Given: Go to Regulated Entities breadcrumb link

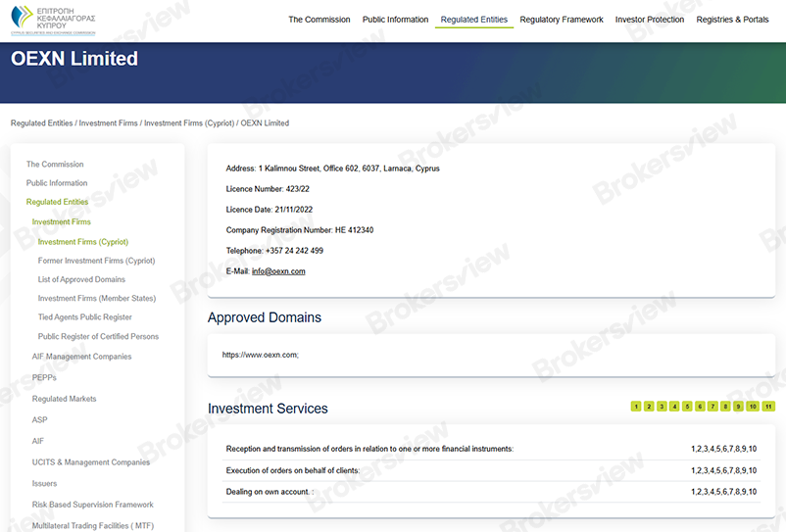Looking at the screenshot, I should pos(41,123).
